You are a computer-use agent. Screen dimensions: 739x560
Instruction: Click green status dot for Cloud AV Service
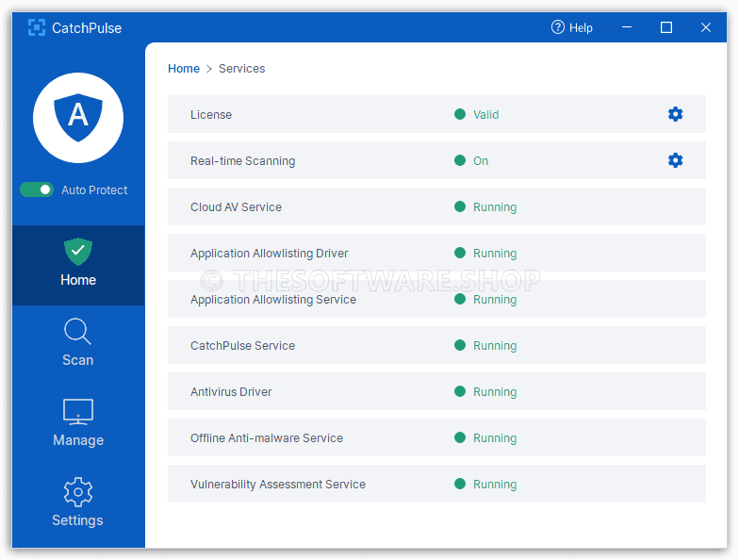460,206
